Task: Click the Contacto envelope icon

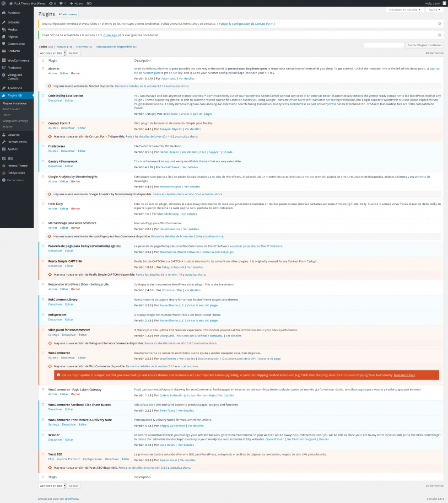Action: coord(4,51)
